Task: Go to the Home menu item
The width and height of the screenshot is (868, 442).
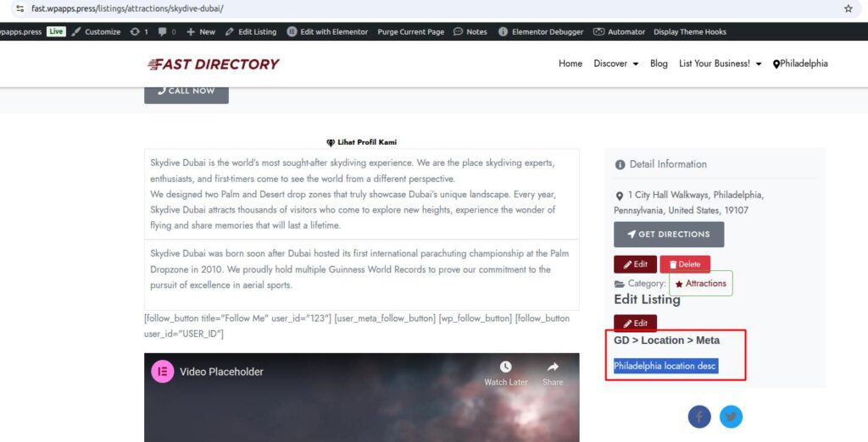Action: (570, 64)
